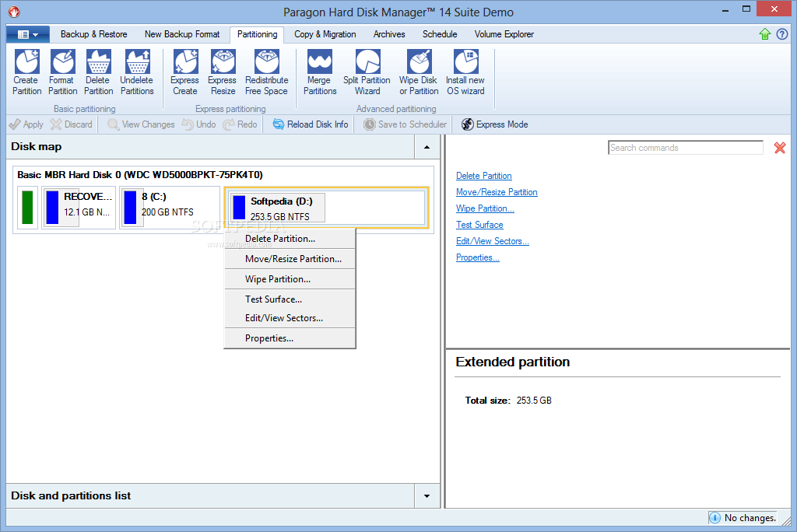The width and height of the screenshot is (797, 532).
Task: Launch Express Resize
Action: 223,72
